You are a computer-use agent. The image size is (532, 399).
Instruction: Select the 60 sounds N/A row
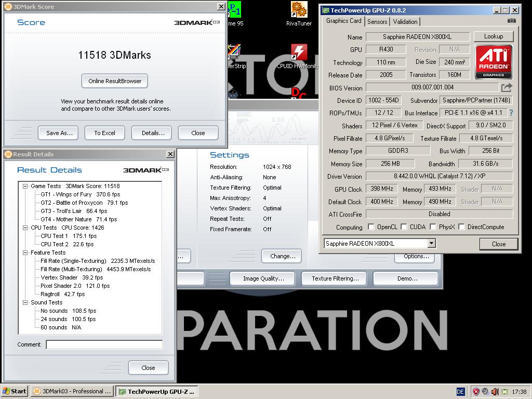[x=61, y=327]
